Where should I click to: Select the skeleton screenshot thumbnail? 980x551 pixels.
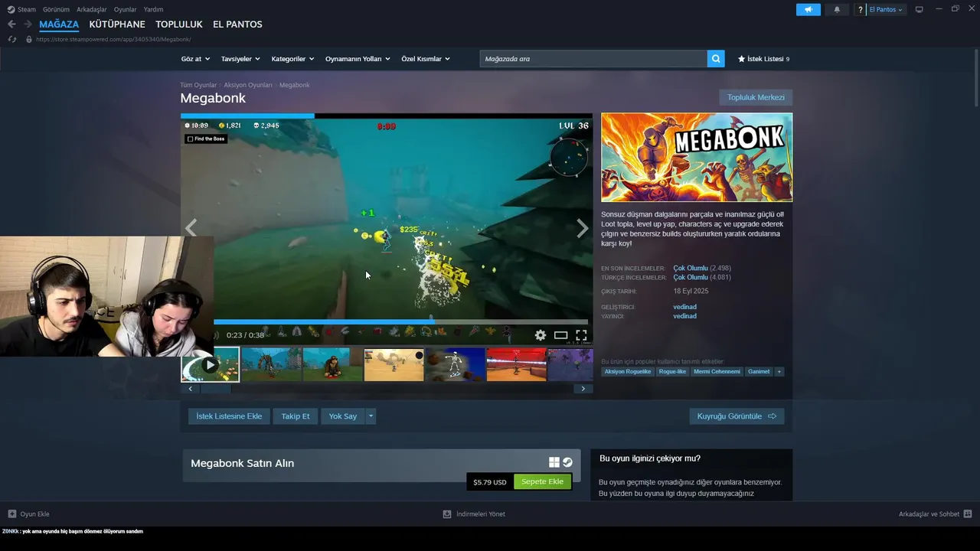click(455, 365)
